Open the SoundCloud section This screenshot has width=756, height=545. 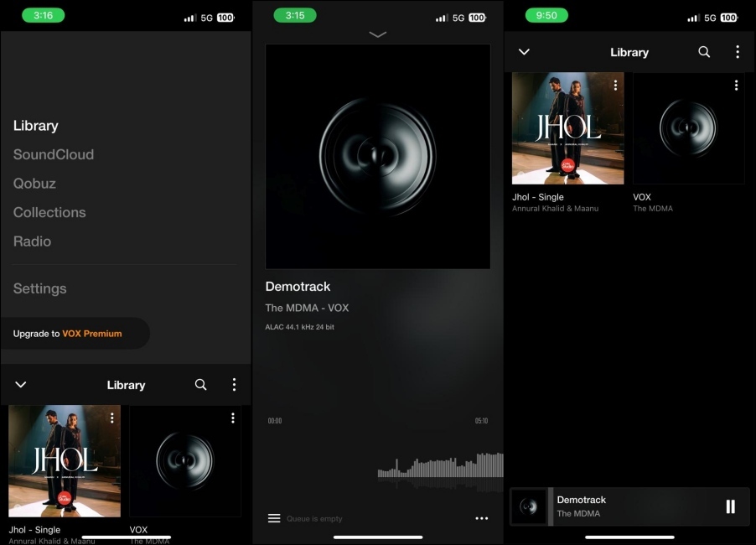point(53,154)
